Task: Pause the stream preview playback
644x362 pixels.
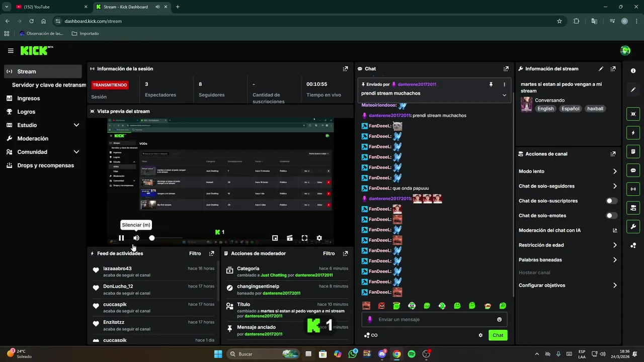Action: click(x=121, y=238)
